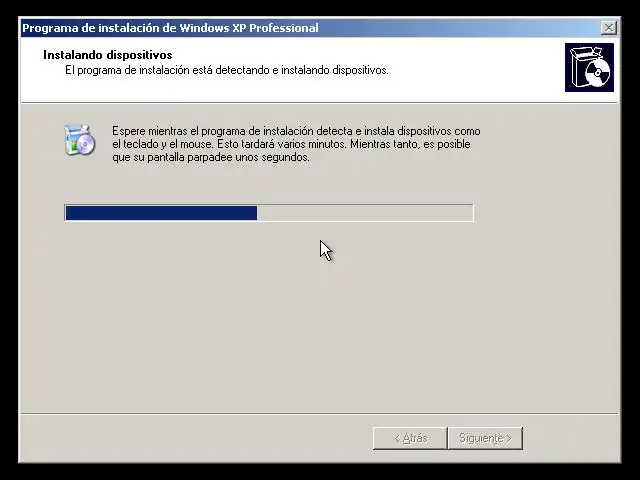The height and width of the screenshot is (480, 640).
Task: Click the software CD icon beside message
Action: pos(80,140)
